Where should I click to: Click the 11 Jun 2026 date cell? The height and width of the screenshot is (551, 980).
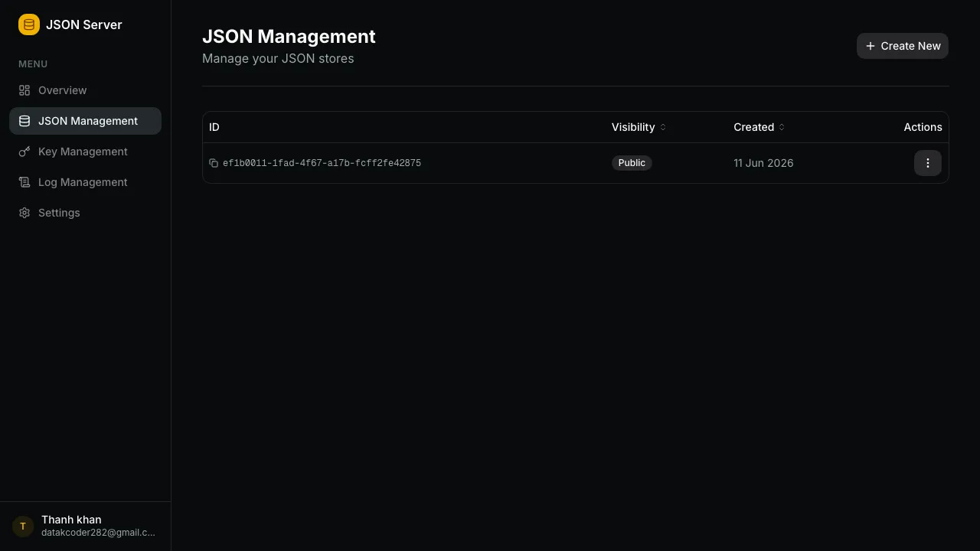[763, 163]
